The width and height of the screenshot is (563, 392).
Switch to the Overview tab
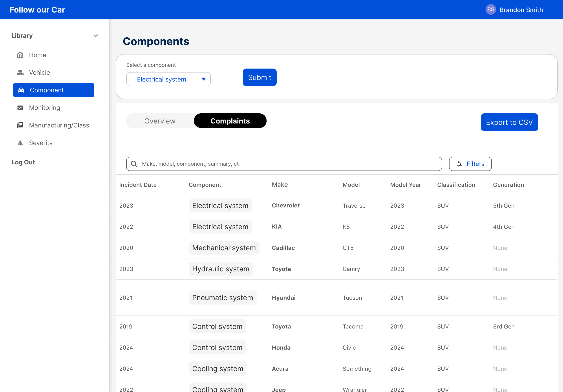[160, 121]
